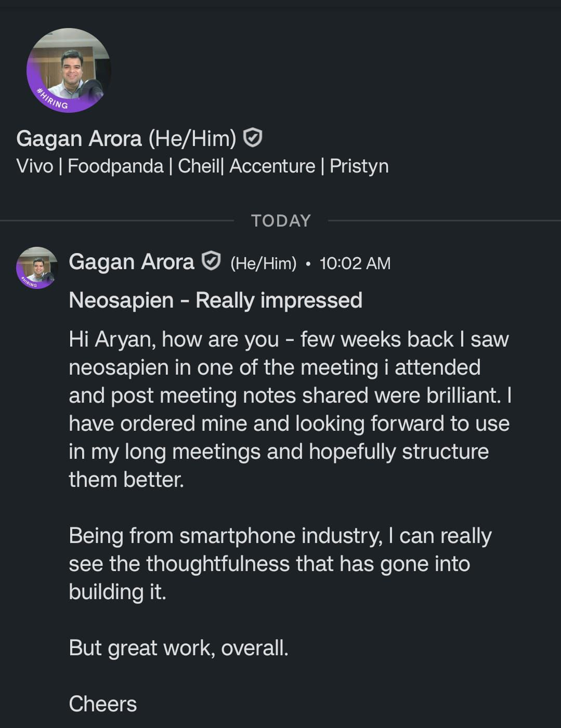Click the verification shield beside header name
The image size is (561, 728).
click(x=253, y=138)
